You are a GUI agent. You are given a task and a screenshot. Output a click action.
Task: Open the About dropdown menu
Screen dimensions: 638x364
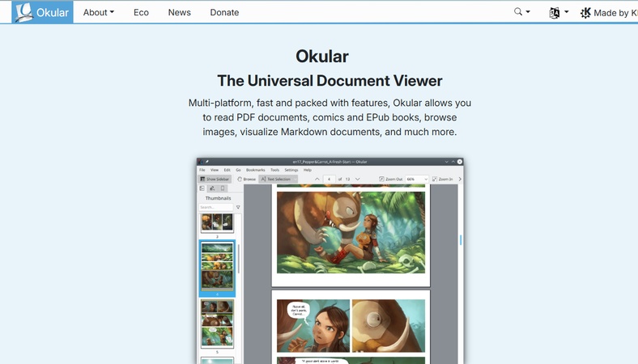pos(99,13)
